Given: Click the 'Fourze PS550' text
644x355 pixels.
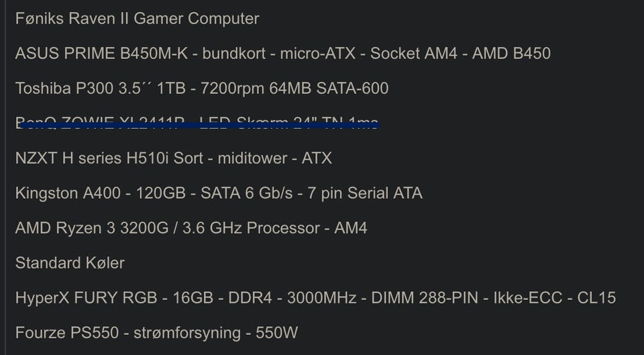Looking at the screenshot, I should click(57, 332).
